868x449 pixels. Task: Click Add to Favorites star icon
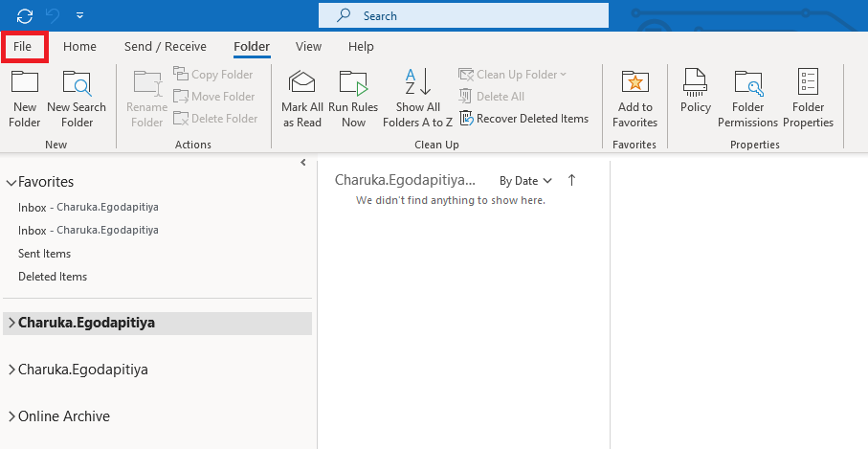[634, 82]
